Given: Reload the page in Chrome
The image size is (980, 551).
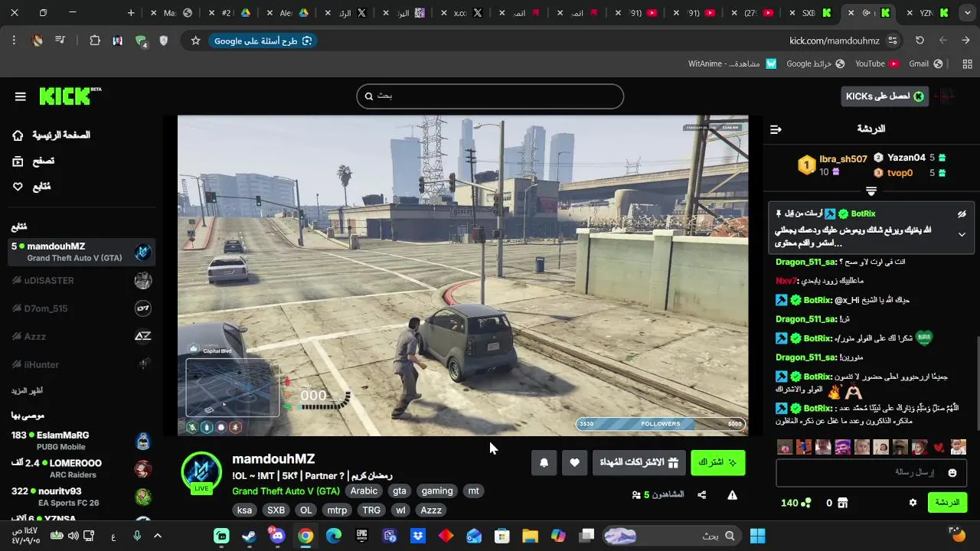Looking at the screenshot, I should coord(920,41).
